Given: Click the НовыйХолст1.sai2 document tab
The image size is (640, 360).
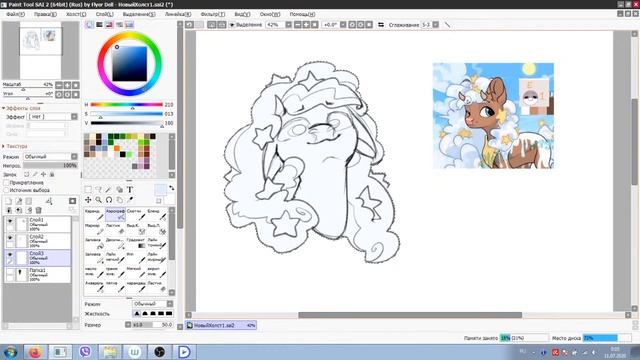Looking at the screenshot, I should 221,325.
